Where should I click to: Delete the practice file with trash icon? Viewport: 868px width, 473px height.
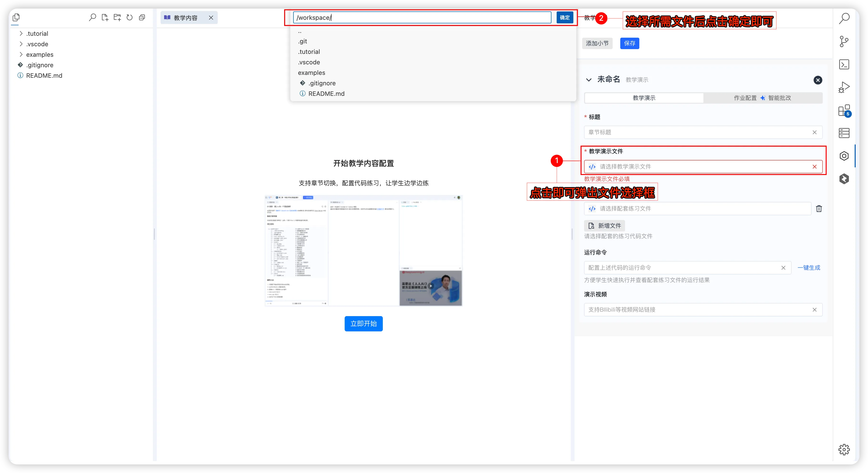(819, 209)
